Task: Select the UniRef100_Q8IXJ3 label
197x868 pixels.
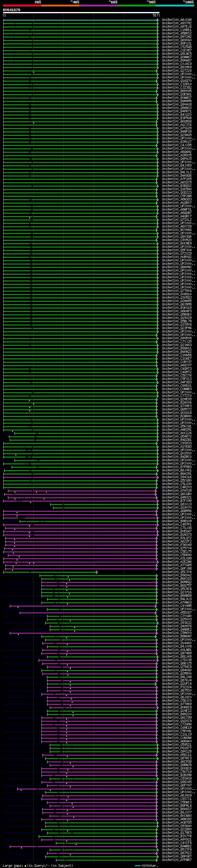Action: click(177, 504)
